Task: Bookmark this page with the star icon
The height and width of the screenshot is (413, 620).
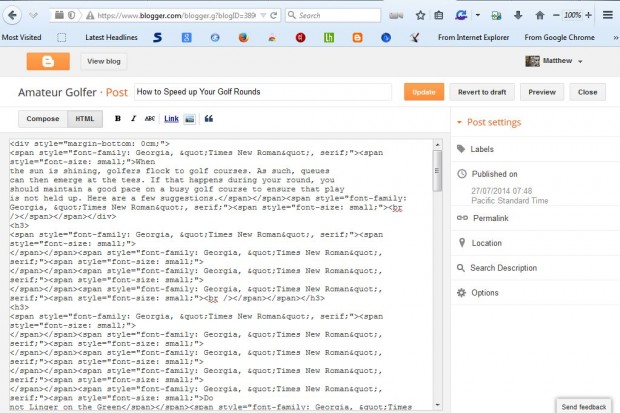Action: [x=421, y=16]
